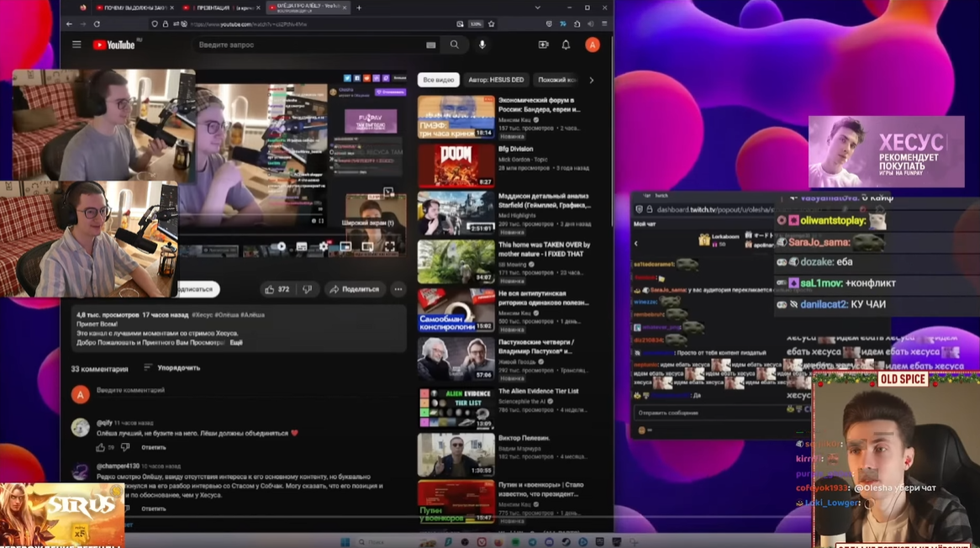Toggle the autoplay switch in player
This screenshot has width=980, height=548.
tap(282, 246)
